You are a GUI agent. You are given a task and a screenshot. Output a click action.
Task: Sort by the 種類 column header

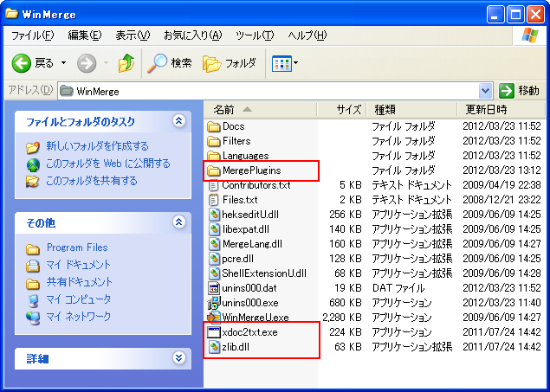pos(411,110)
